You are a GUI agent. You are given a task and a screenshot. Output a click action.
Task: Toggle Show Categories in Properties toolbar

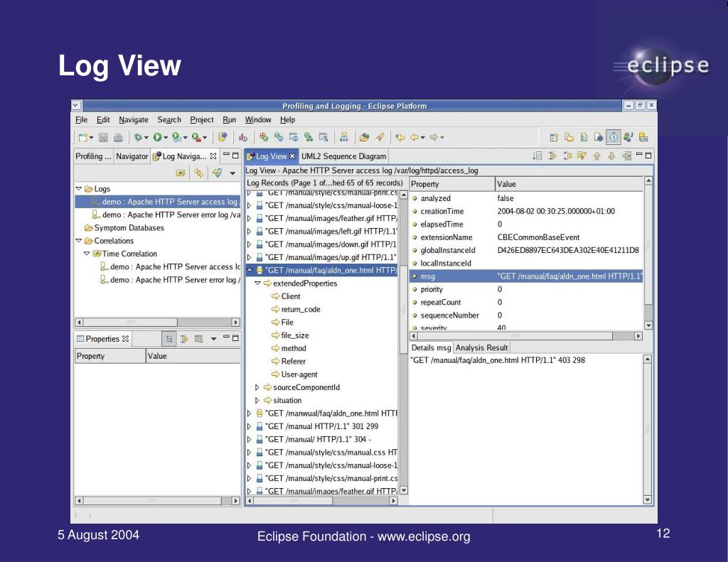point(169,339)
